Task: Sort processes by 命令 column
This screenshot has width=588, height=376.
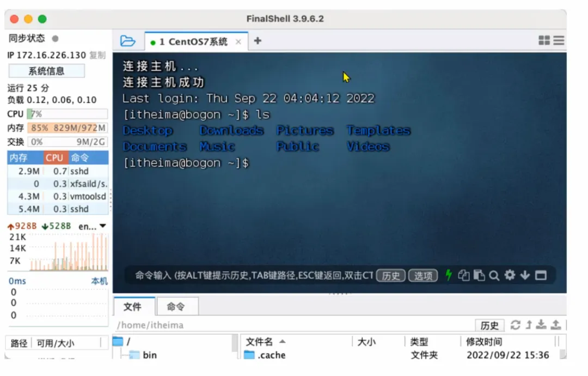Action: (x=89, y=157)
